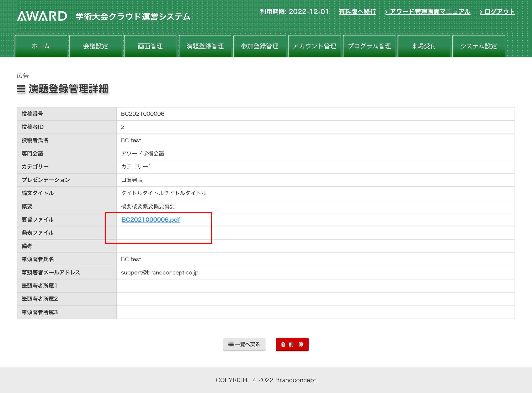Click the 論文タイトル row label
Screen dimensions: 532x393
(38, 193)
